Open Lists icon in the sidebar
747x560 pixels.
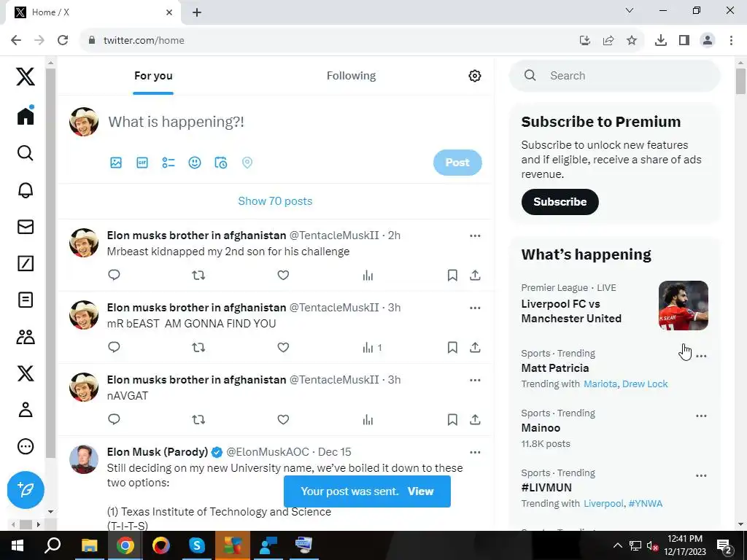click(x=26, y=300)
